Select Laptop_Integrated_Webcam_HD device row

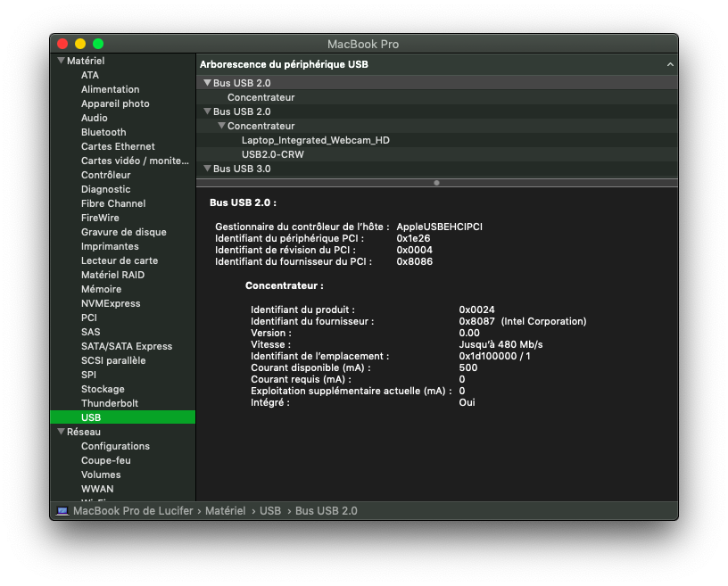point(437,140)
